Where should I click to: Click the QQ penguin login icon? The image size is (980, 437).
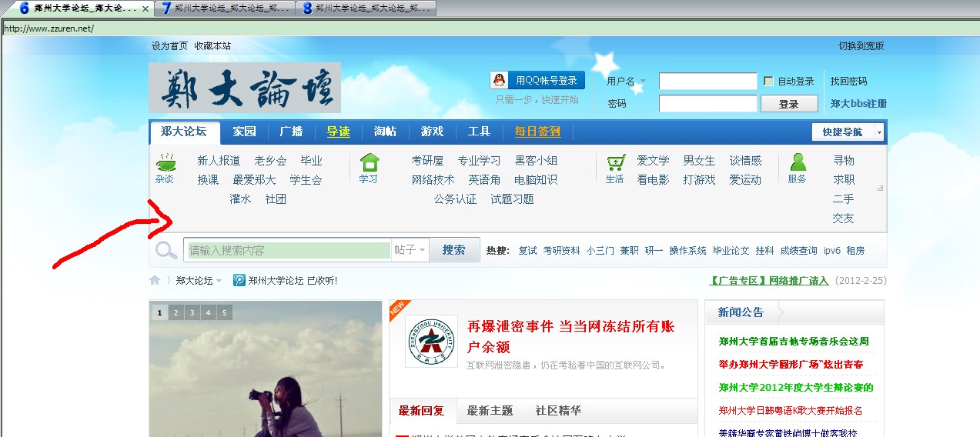click(x=500, y=80)
